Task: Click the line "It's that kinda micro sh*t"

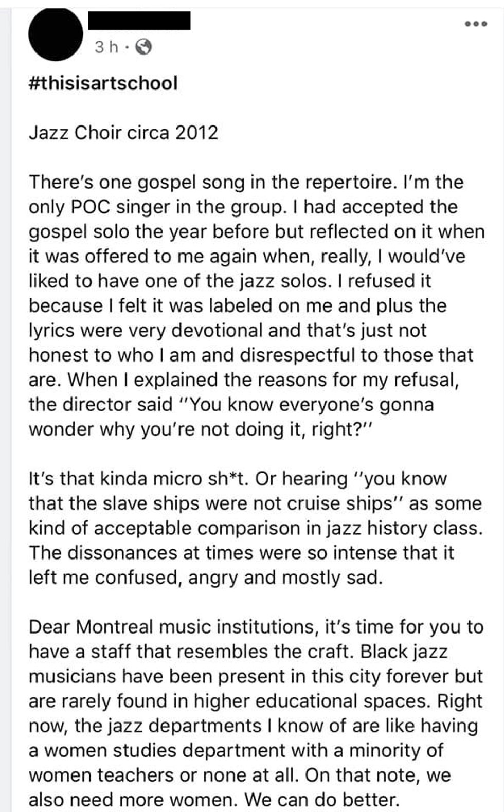Action: [139, 479]
